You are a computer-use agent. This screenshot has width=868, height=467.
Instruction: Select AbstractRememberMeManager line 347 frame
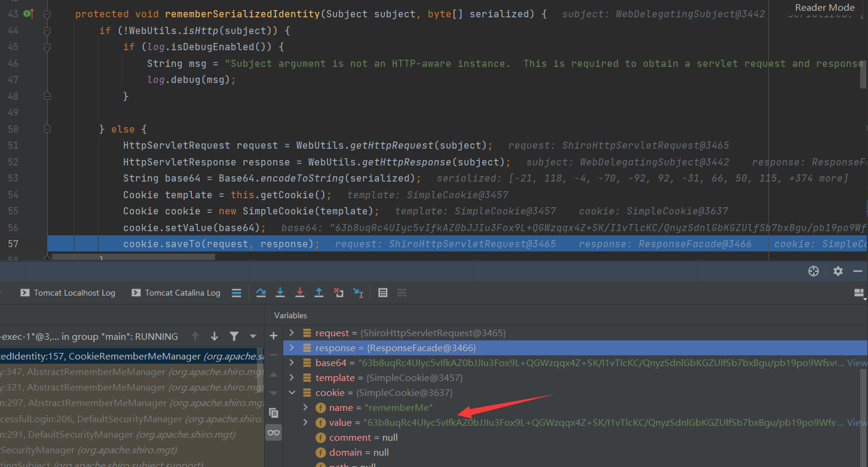(x=131, y=371)
